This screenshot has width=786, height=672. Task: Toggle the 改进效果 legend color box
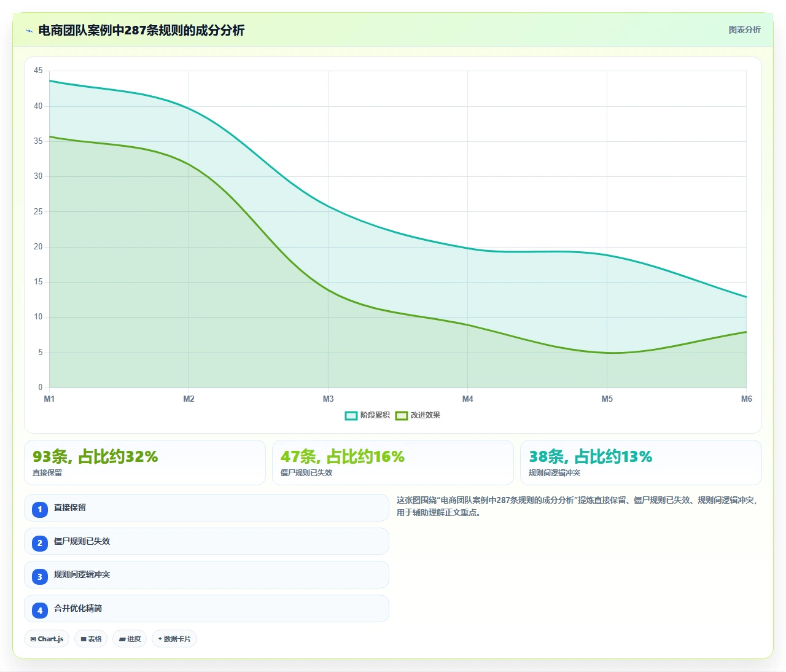point(402,416)
